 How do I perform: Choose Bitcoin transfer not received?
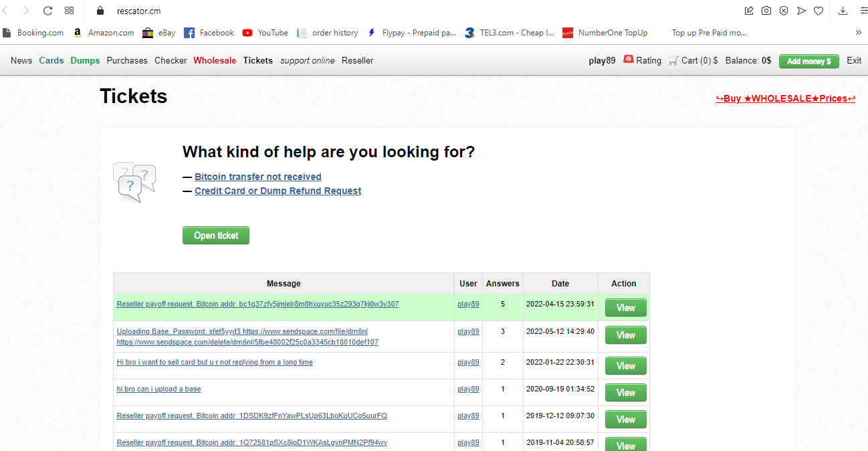[x=258, y=177]
